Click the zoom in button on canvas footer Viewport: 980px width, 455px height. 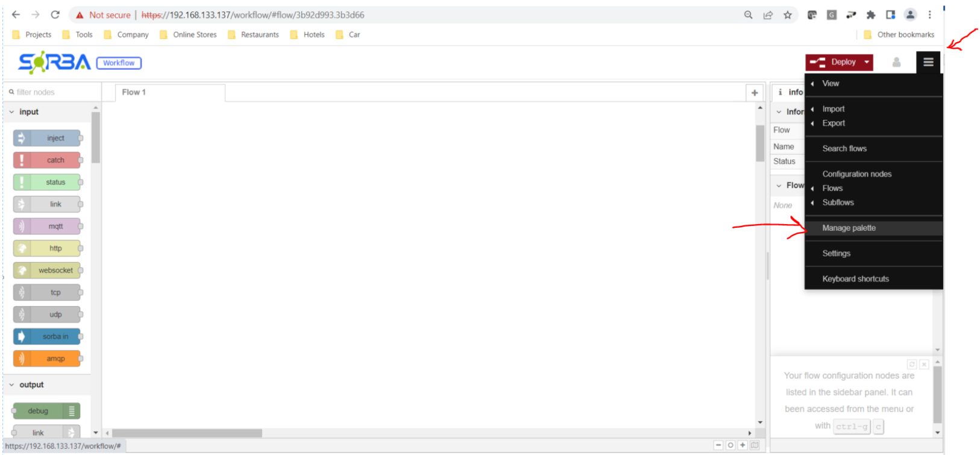[743, 445]
